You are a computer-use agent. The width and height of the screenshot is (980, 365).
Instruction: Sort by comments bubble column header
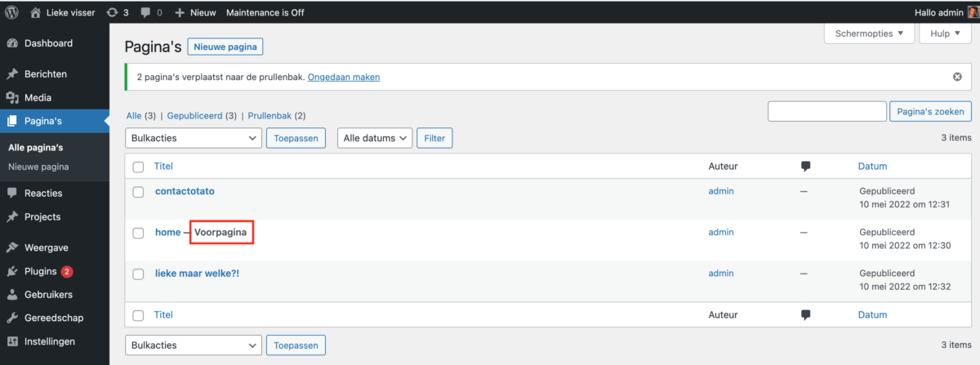pyautogui.click(x=806, y=166)
